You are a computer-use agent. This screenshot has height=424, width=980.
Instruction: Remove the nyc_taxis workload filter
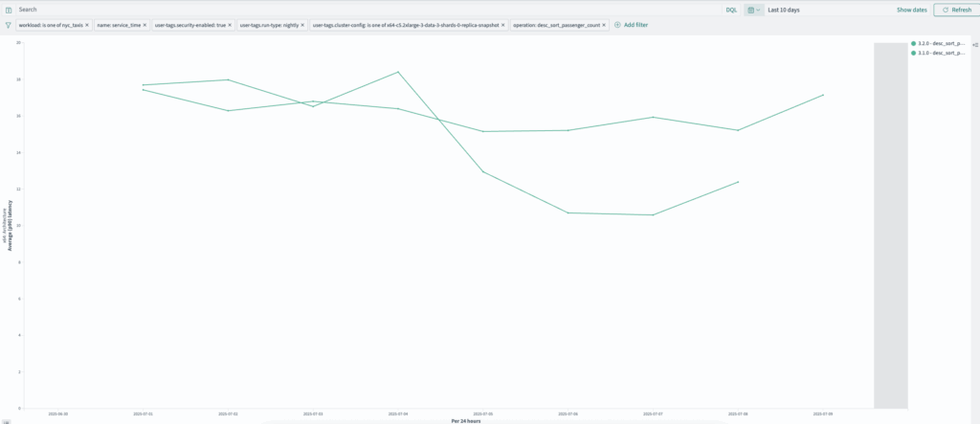point(87,25)
